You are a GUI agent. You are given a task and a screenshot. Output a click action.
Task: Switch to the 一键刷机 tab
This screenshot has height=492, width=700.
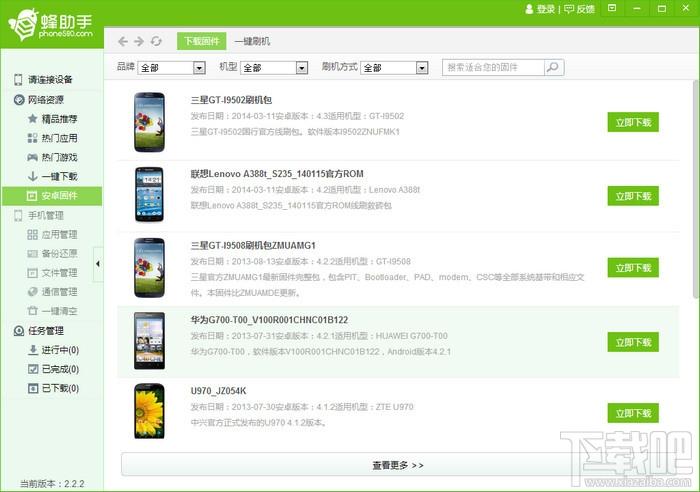coord(252,42)
